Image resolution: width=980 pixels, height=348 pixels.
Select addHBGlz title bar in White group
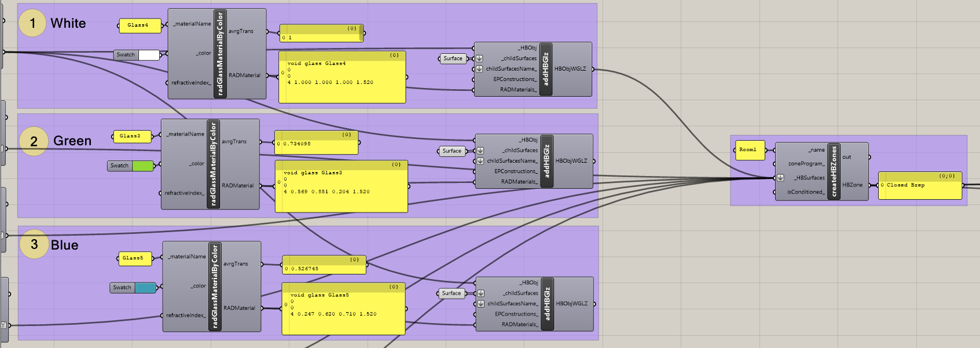546,69
